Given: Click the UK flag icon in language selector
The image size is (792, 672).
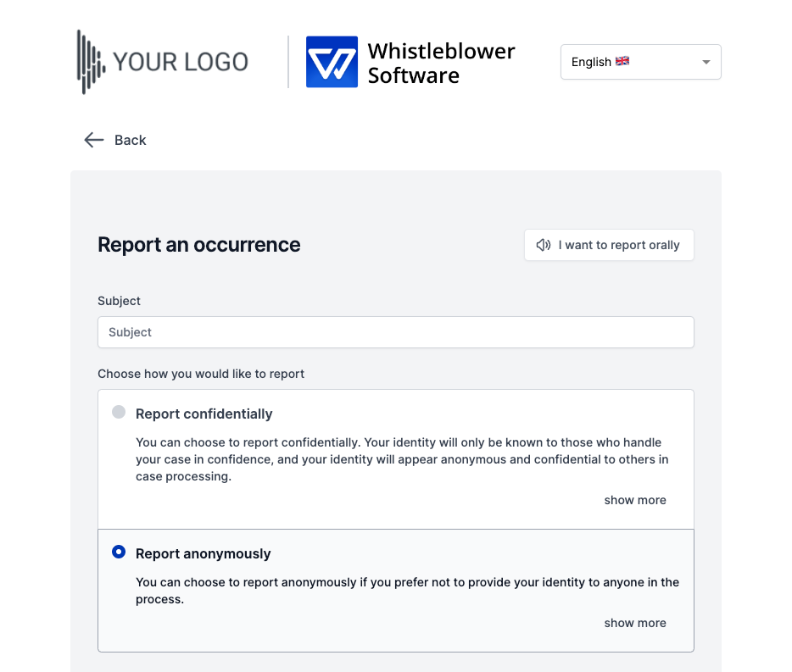Looking at the screenshot, I should click(622, 61).
